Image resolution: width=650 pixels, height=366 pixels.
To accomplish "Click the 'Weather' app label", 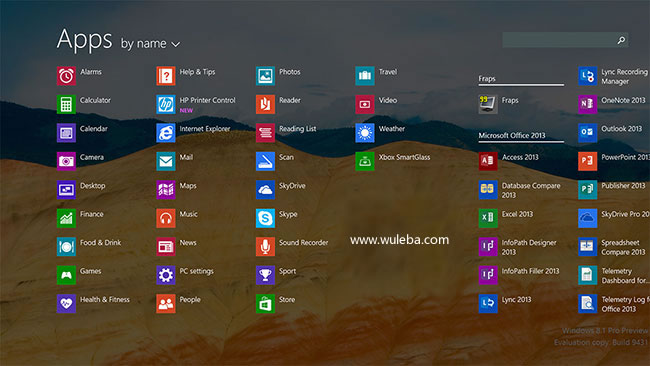I will point(392,128).
